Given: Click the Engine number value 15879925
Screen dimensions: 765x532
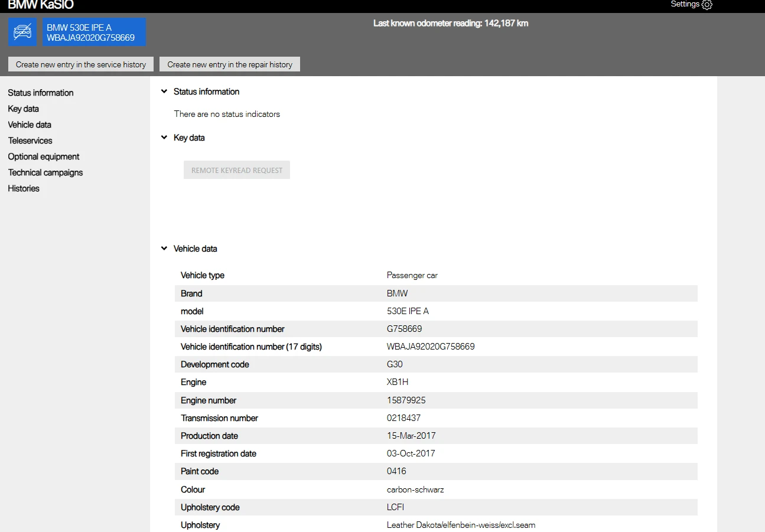Looking at the screenshot, I should pos(406,400).
